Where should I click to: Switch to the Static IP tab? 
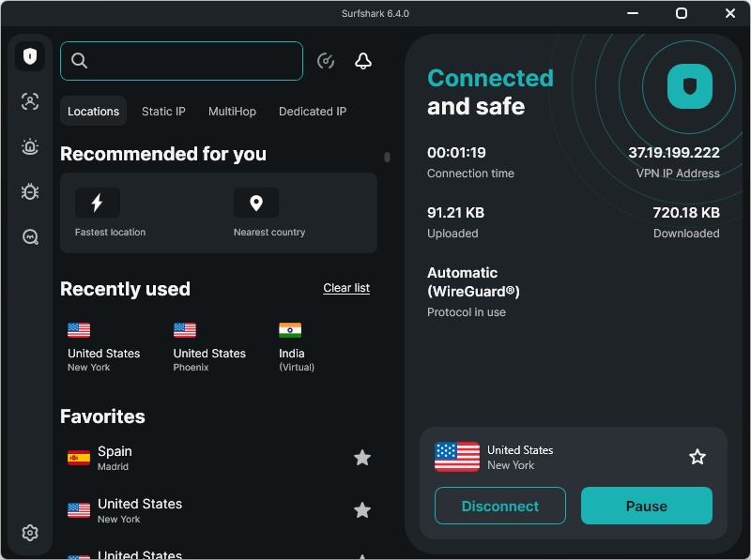(163, 111)
